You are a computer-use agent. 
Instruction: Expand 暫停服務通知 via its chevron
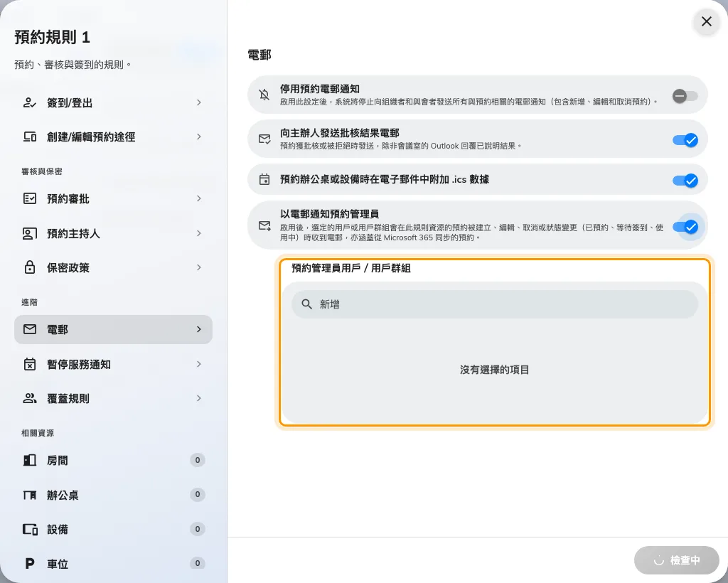[x=199, y=364]
